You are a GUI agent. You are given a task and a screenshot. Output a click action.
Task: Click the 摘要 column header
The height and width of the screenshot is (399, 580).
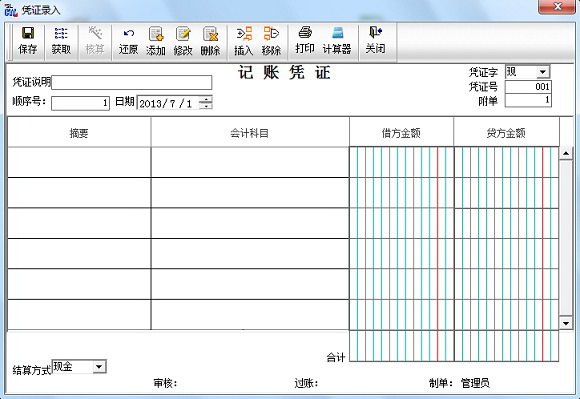(79, 133)
